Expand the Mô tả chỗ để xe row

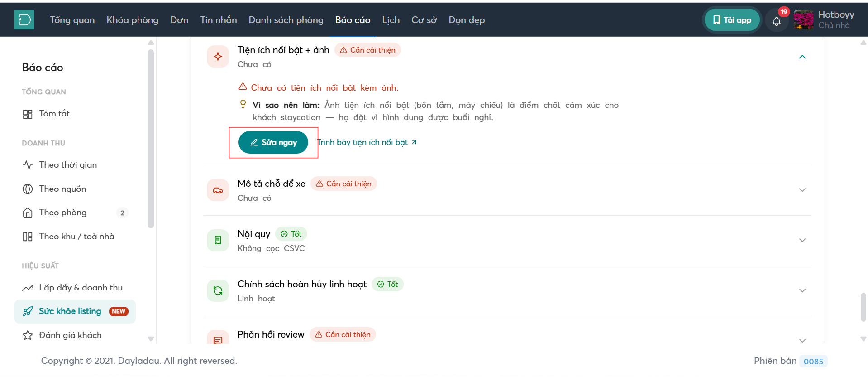point(802,190)
